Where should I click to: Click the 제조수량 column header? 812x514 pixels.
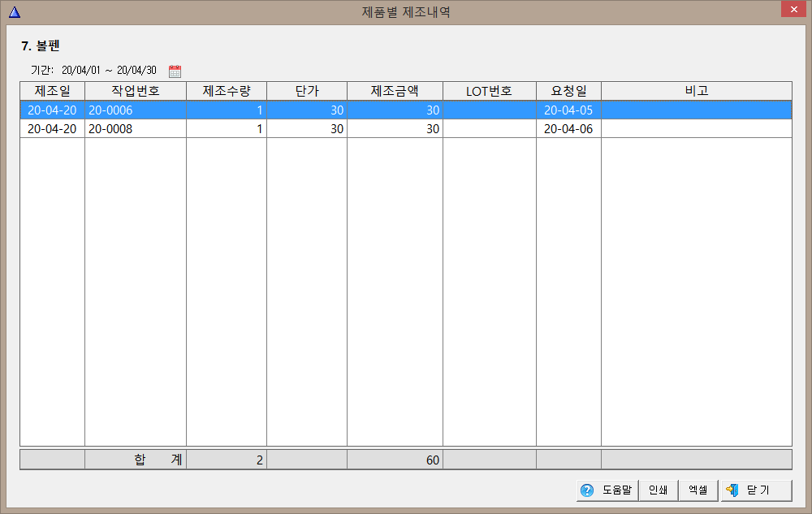(227, 91)
